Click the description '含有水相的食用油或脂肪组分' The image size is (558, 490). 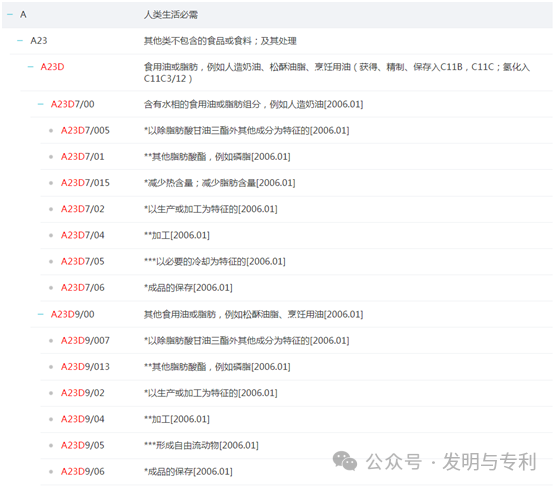[x=202, y=104]
